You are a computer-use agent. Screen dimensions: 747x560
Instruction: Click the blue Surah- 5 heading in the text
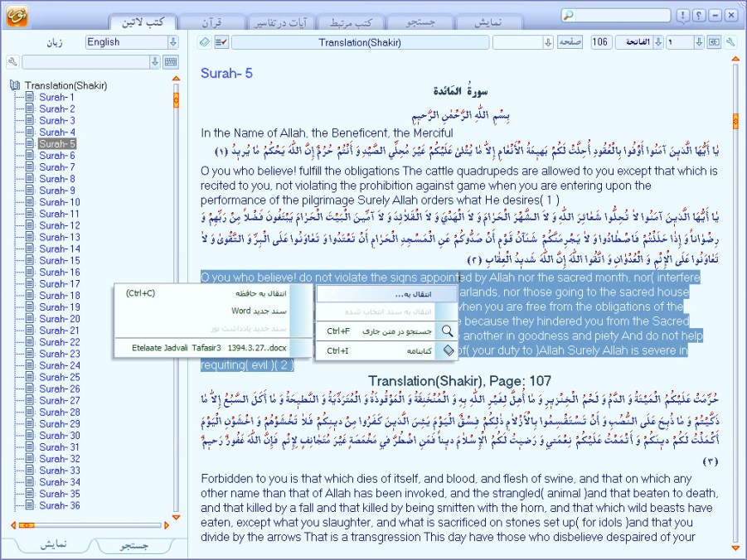[226, 74]
